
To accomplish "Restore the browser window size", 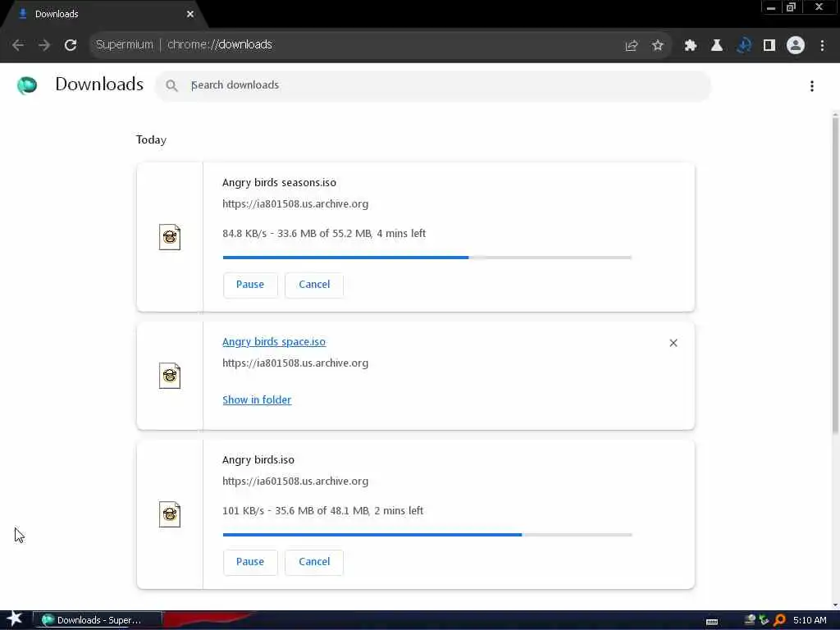I will pos(792,7).
